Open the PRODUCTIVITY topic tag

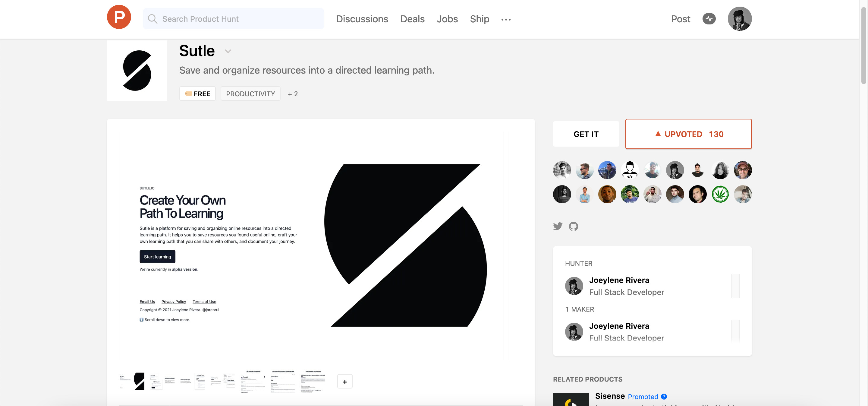click(250, 94)
